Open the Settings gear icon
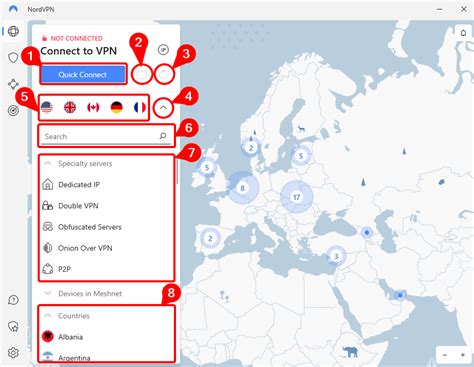 pos(13,352)
